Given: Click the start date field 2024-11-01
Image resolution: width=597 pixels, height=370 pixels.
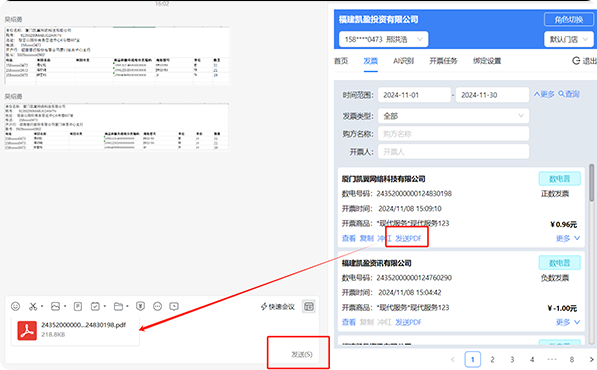Looking at the screenshot, I should (414, 95).
